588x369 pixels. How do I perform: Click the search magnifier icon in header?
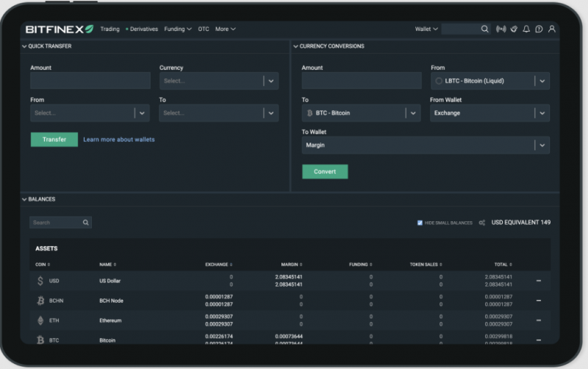(x=484, y=29)
